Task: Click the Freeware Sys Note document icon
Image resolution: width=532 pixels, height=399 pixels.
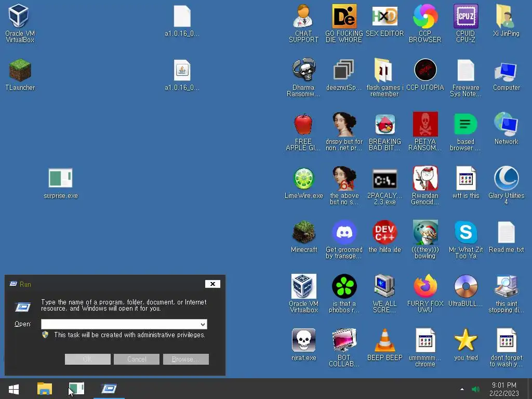Action: 466,71
